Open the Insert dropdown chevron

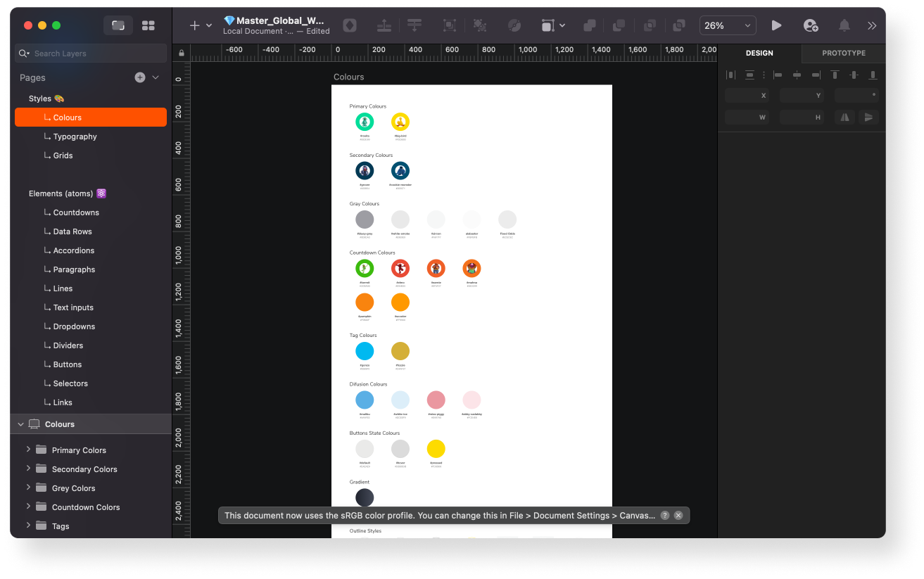coord(209,25)
